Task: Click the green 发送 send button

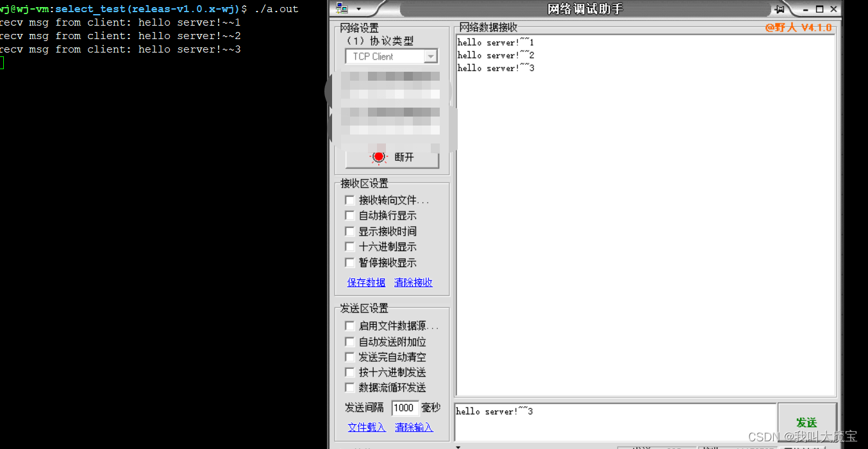Action: [806, 422]
